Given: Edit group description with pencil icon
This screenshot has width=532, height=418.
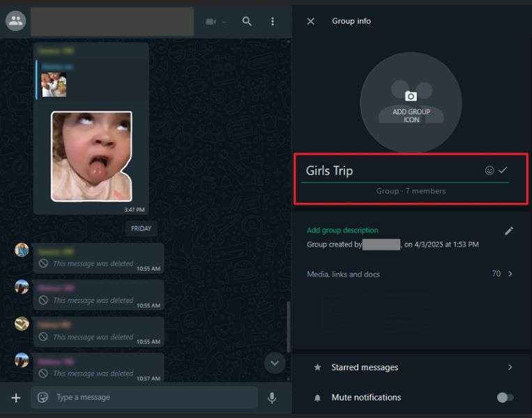Looking at the screenshot, I should [x=509, y=231].
